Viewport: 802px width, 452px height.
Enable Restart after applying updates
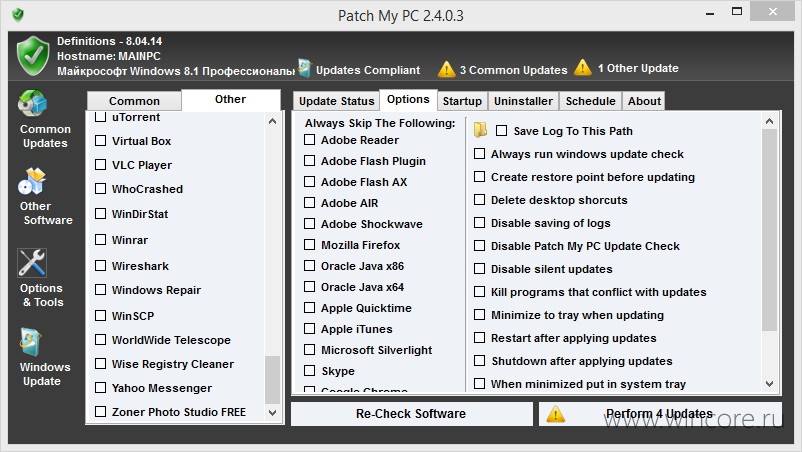click(479, 337)
